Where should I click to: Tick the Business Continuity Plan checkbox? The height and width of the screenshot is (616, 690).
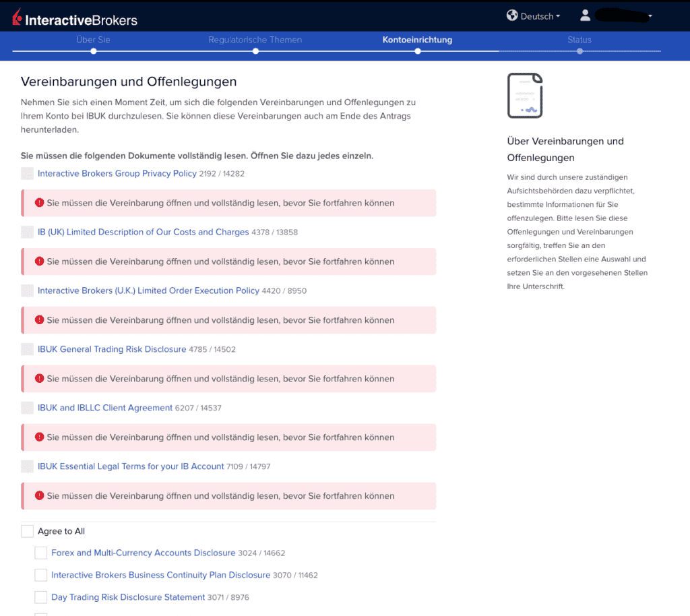pyautogui.click(x=41, y=575)
